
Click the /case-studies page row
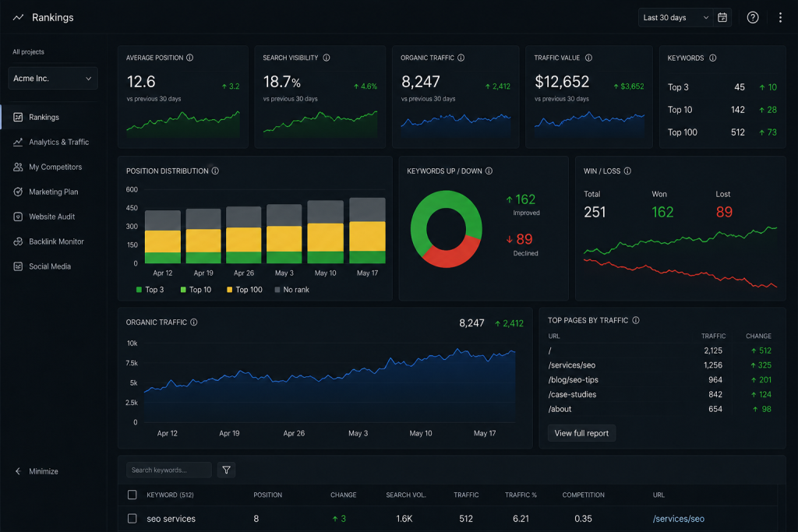pyautogui.click(x=659, y=395)
